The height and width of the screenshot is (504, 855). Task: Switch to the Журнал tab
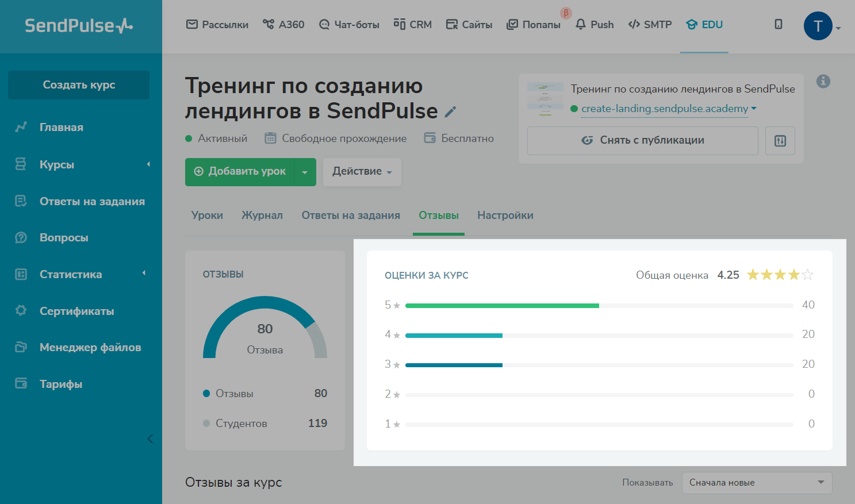[262, 216]
